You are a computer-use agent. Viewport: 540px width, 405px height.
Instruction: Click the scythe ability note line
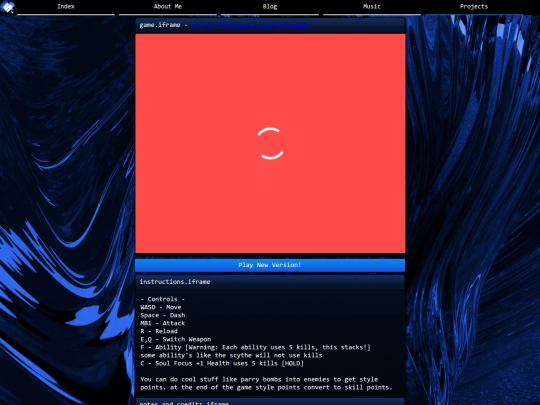231,355
